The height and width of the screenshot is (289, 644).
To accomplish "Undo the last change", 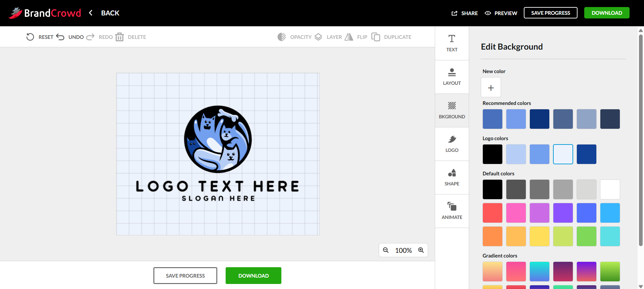I will [x=70, y=37].
